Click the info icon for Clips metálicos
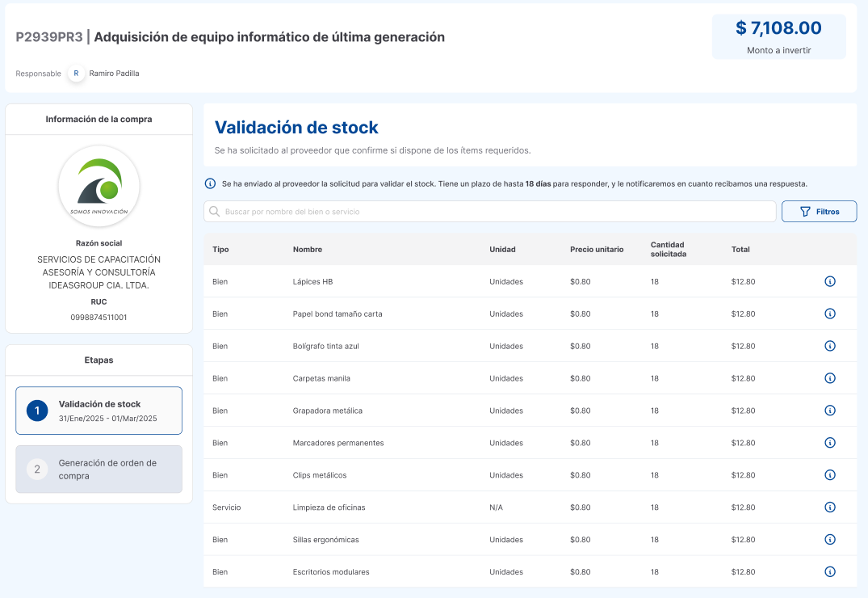 point(830,475)
